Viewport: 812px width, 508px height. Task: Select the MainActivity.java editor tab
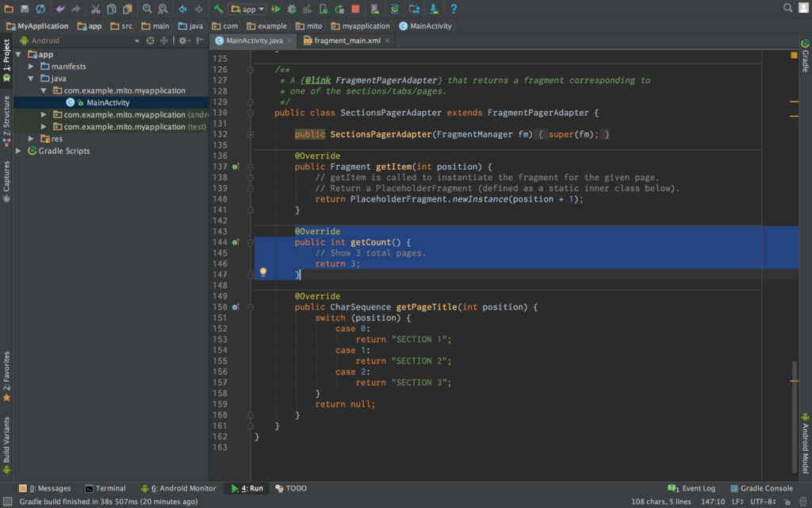254,40
